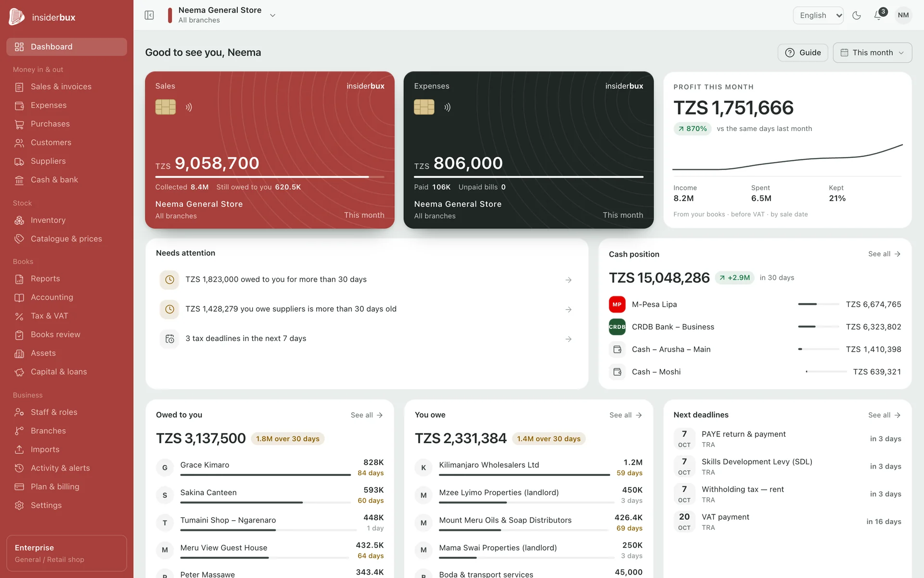
Task: Click the Inventory icon
Action: click(19, 220)
